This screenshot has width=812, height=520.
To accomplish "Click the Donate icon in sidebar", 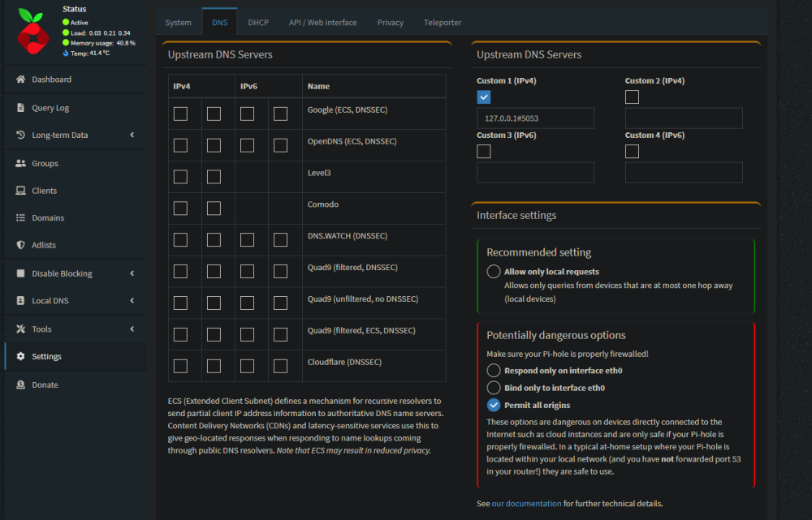I will point(21,385).
